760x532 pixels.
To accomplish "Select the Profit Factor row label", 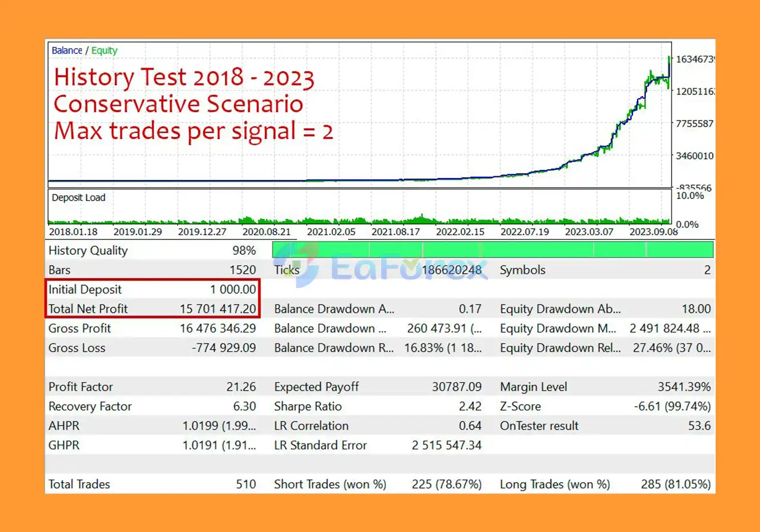I will (x=81, y=387).
